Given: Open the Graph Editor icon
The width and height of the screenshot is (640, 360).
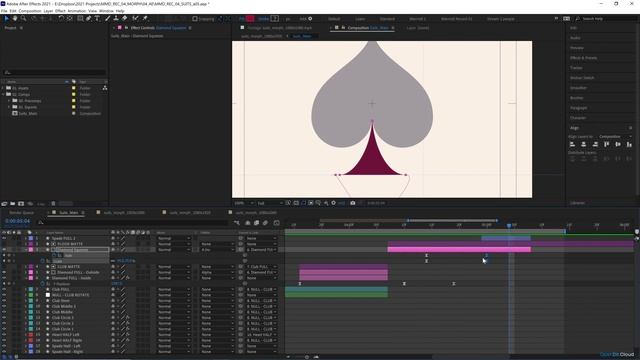Looking at the screenshot, I should (x=276, y=222).
